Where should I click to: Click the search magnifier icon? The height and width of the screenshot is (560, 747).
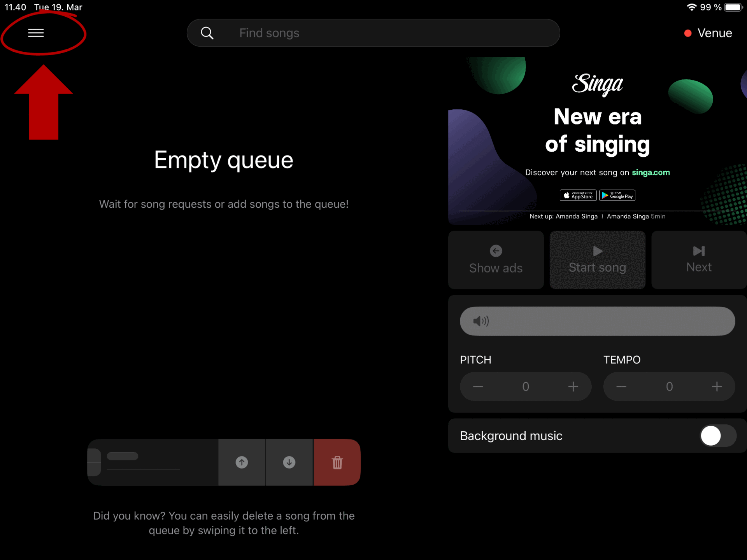point(207,33)
